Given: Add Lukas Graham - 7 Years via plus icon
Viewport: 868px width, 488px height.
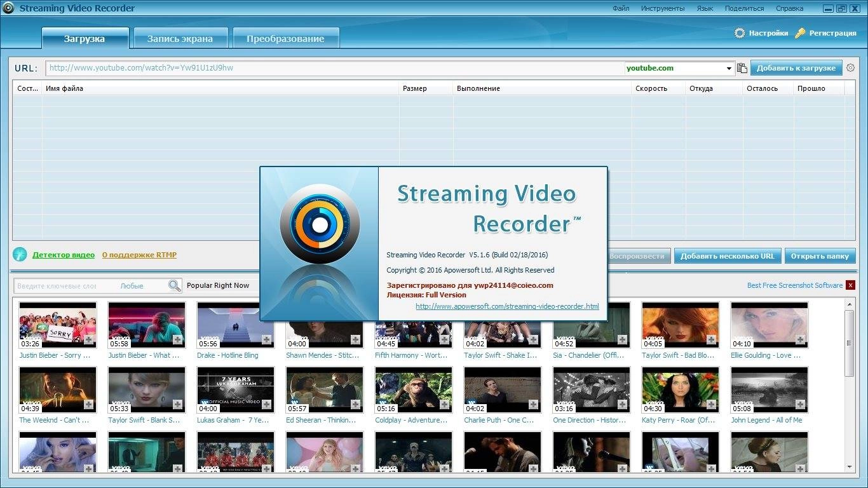Looking at the screenshot, I should coord(266,405).
